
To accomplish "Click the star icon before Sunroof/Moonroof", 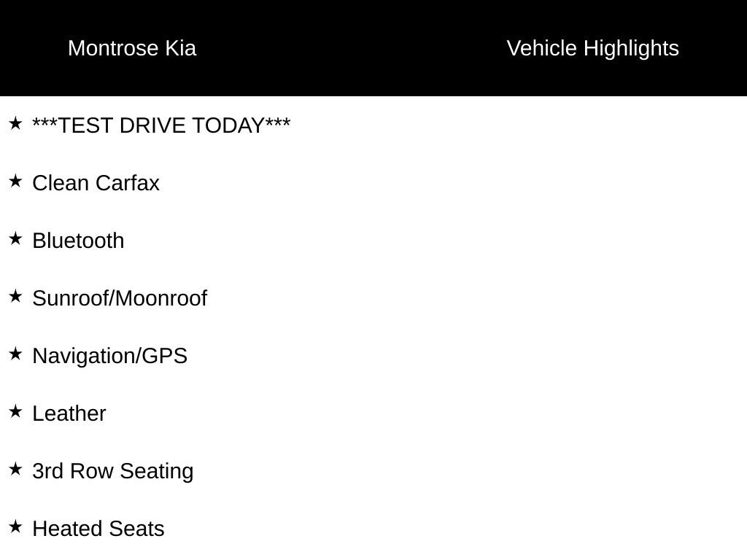I will [x=15, y=296].
